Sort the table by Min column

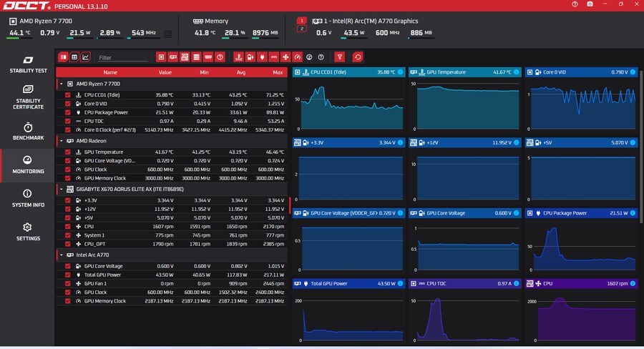point(204,72)
